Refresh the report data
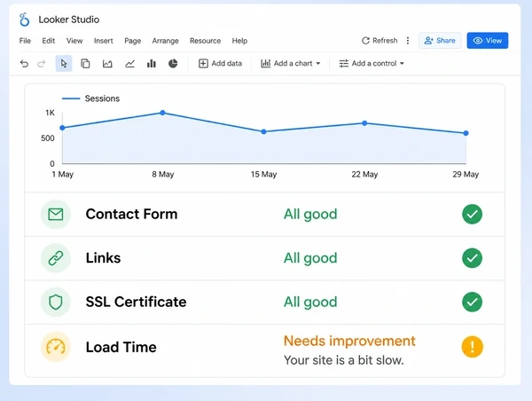 (379, 41)
